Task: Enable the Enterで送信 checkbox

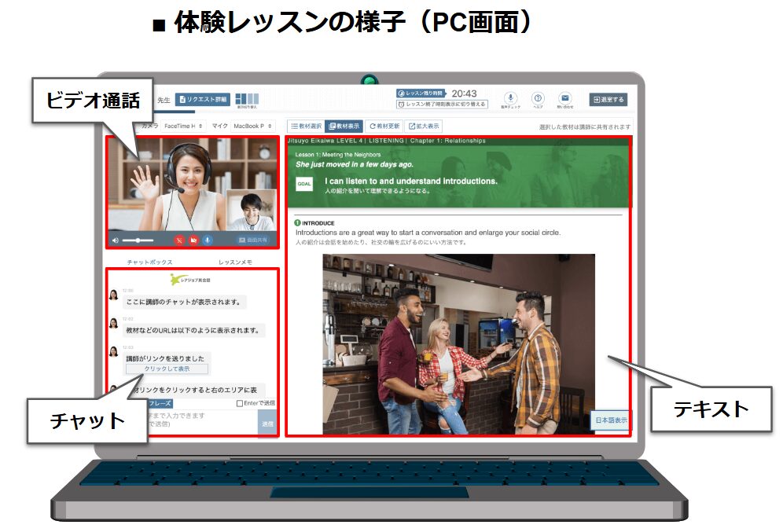Action: (x=241, y=403)
